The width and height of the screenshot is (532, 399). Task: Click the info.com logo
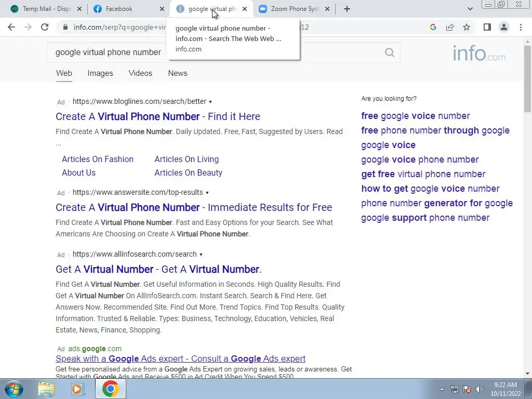pyautogui.click(x=478, y=54)
